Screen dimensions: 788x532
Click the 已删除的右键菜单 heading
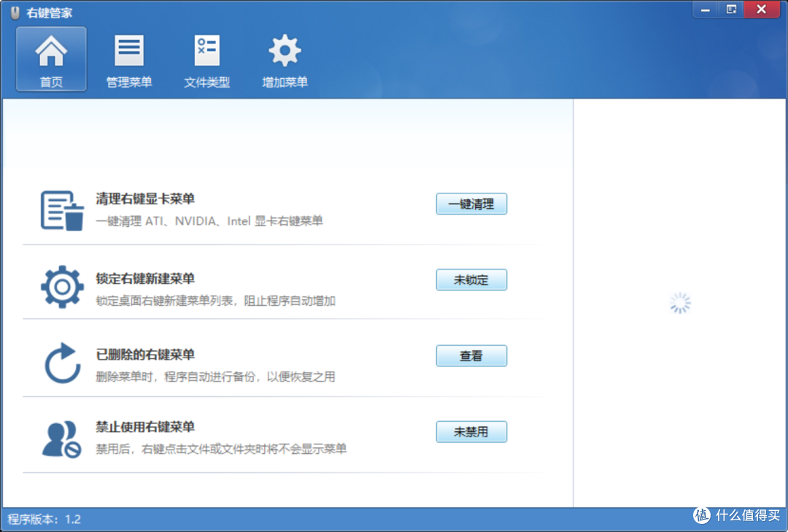point(145,355)
